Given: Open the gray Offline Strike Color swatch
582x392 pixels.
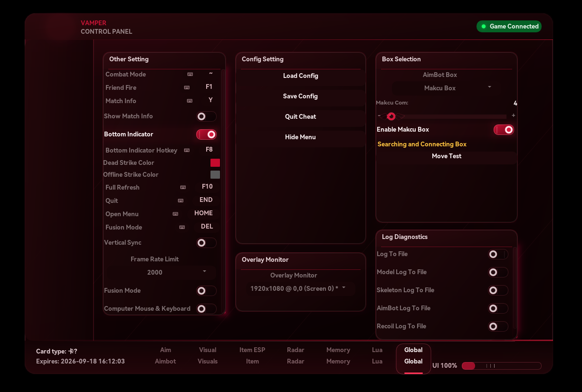Looking at the screenshot, I should 215,175.
